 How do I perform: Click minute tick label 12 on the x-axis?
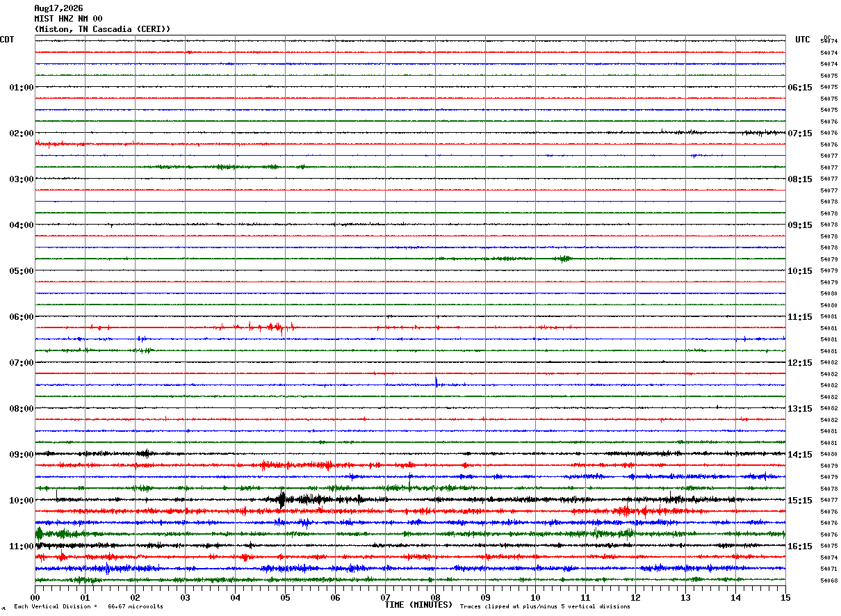coord(635,597)
